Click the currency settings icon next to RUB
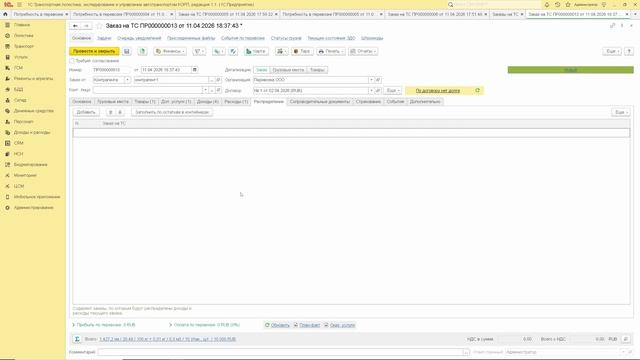The width and height of the screenshot is (640, 360). 626,339
